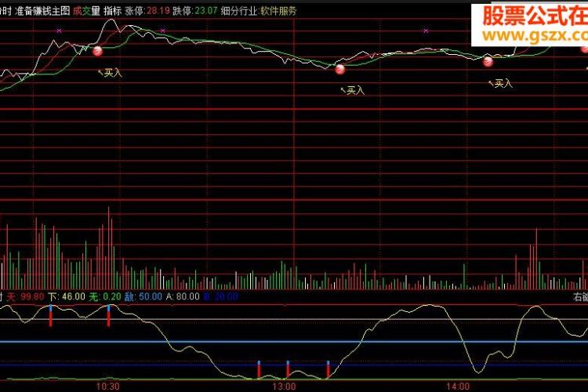
Task: Click the 敌: 50.00 indicator value
Action: (x=143, y=296)
